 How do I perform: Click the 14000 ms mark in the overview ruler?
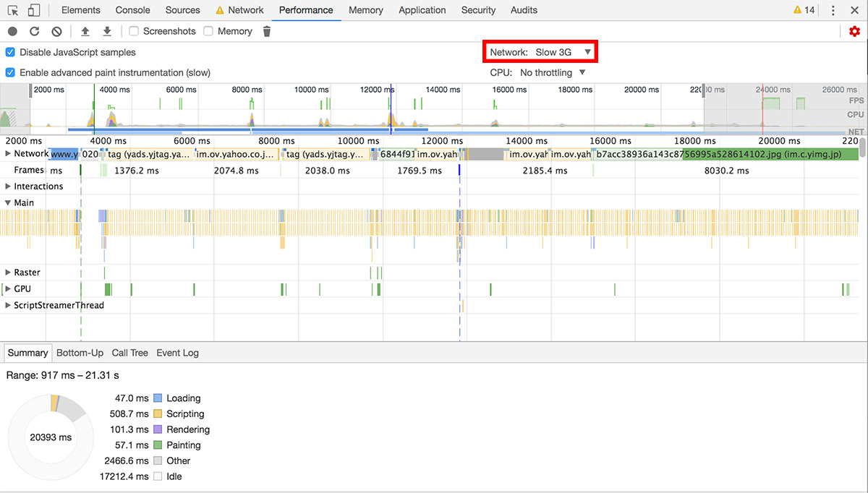tap(443, 90)
